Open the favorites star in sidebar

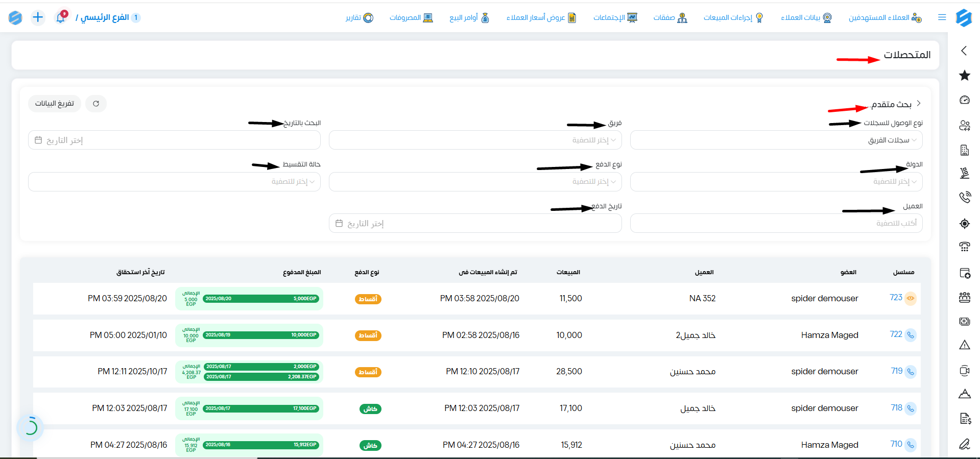(x=964, y=76)
